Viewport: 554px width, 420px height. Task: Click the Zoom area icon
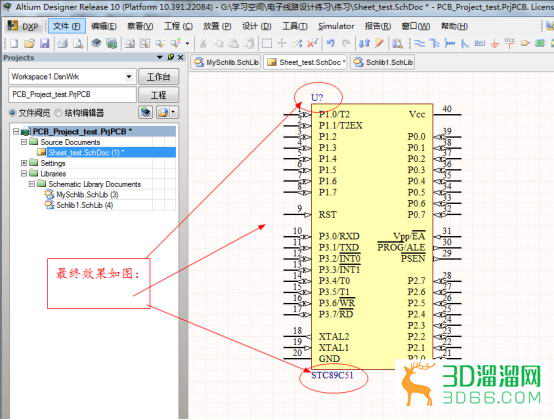tap(145, 43)
